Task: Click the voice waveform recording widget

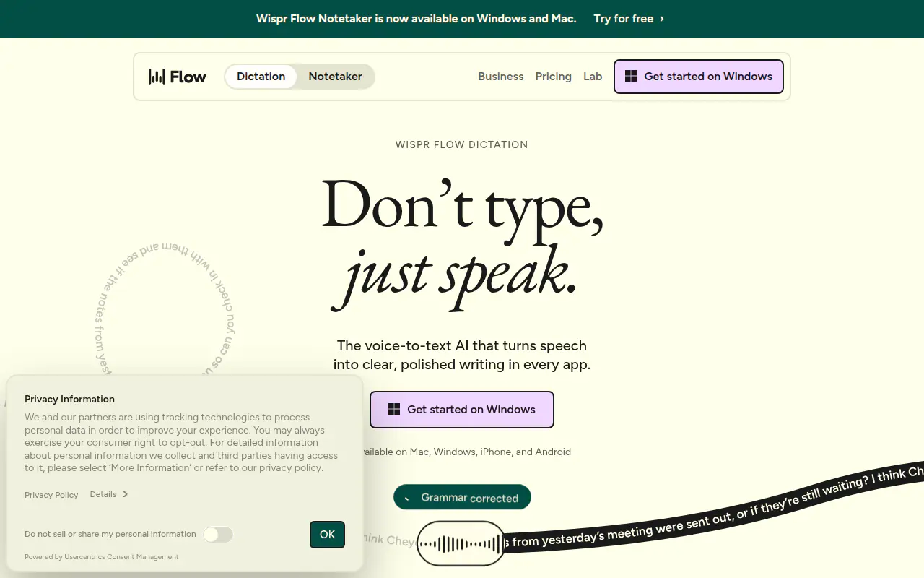Action: (461, 543)
